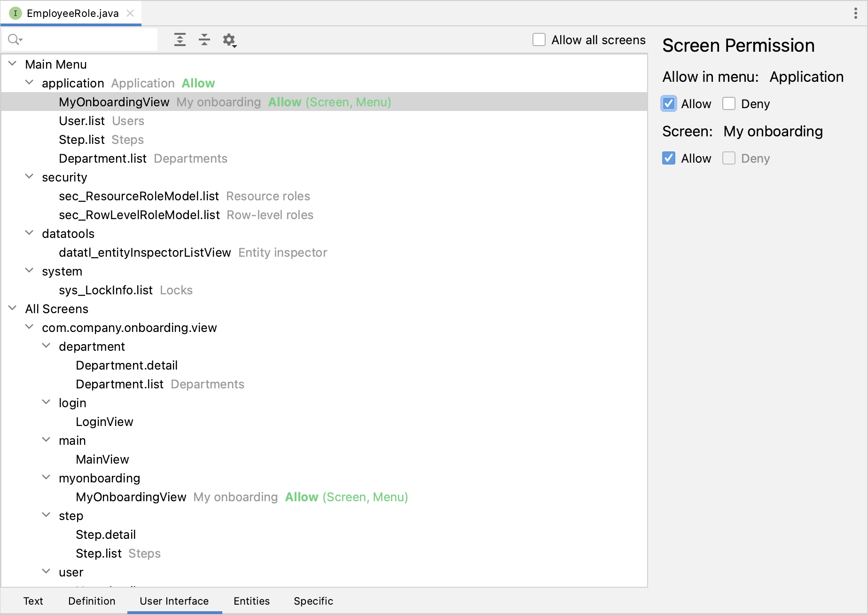868x615 pixels.
Task: Enable the Allow all screens checkbox
Action: 539,40
